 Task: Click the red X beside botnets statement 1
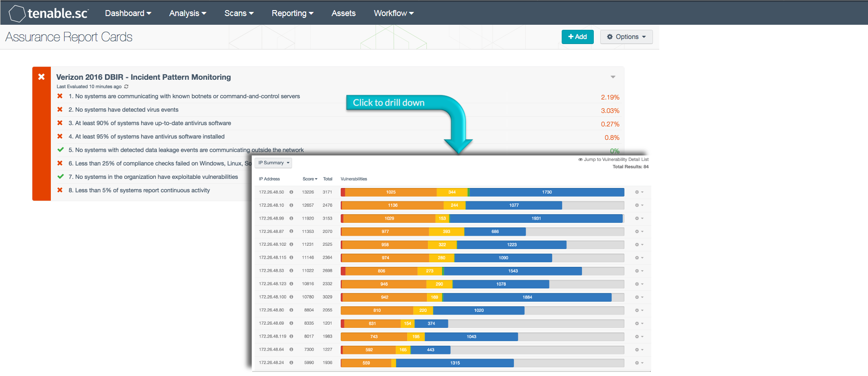pos(60,96)
